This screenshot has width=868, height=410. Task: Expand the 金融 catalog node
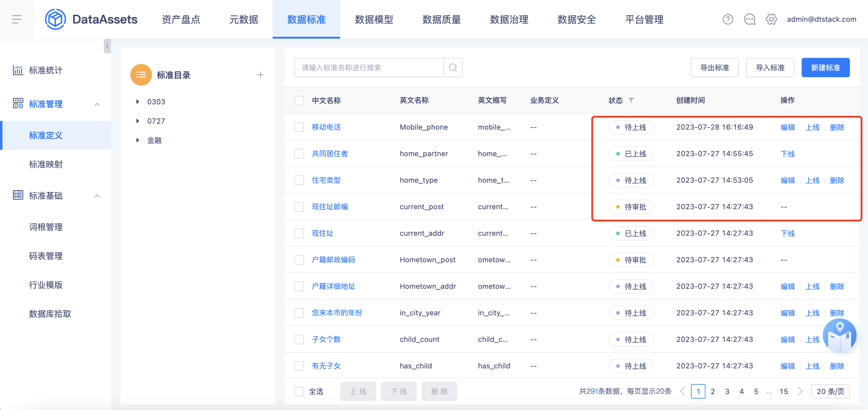(138, 140)
